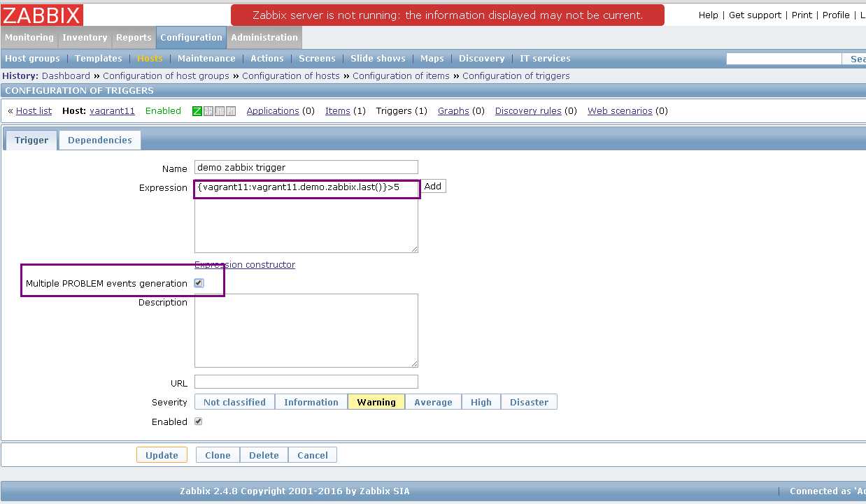Screen dimensions: 866x504
Task: Click the Add expression button
Action: coord(433,186)
